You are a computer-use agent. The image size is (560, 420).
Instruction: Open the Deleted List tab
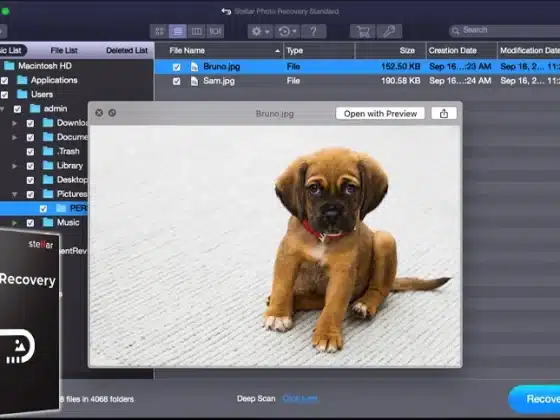127,51
